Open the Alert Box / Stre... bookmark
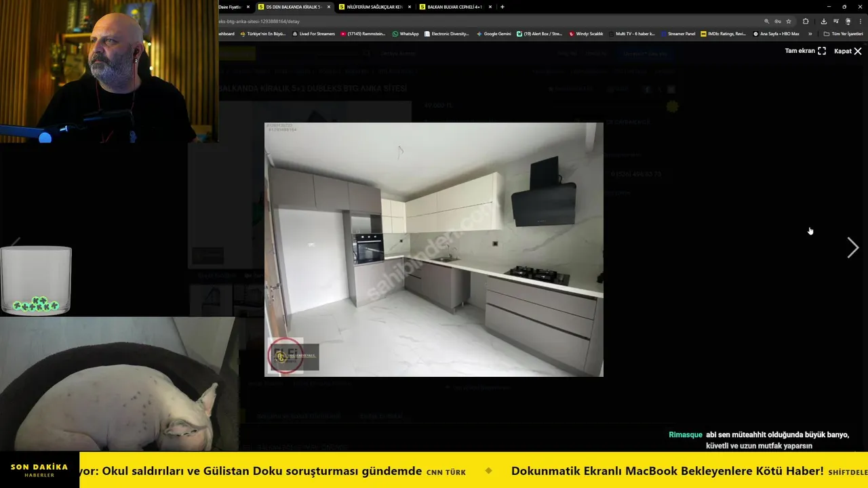Screen dimensions: 868x488 pyautogui.click(x=539, y=34)
